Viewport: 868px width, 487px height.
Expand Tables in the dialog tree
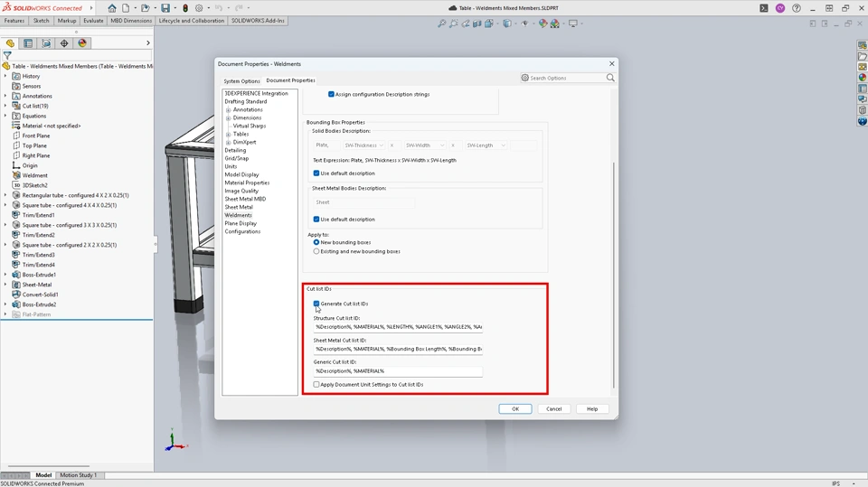point(228,134)
